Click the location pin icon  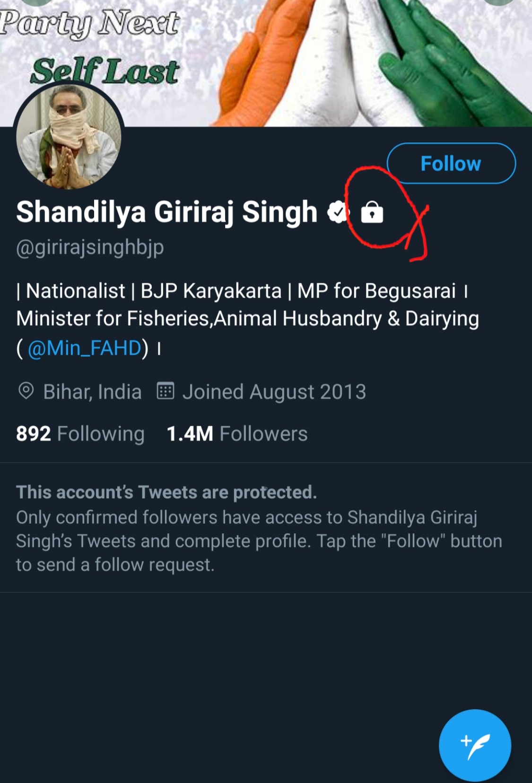click(x=26, y=392)
